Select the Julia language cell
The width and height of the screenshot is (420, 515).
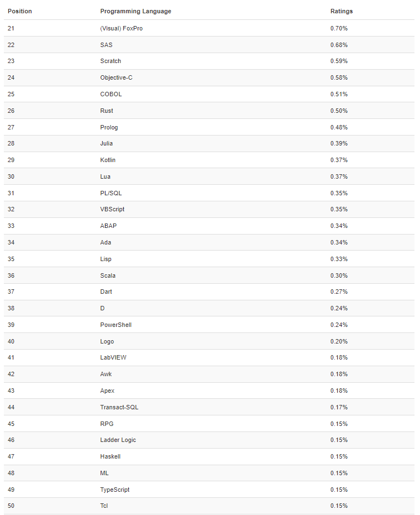(107, 143)
